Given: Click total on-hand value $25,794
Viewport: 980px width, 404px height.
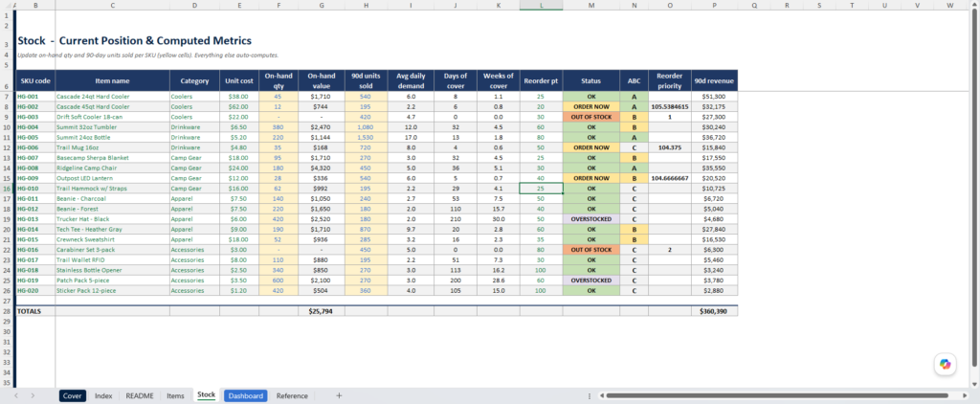Looking at the screenshot, I should point(322,311).
